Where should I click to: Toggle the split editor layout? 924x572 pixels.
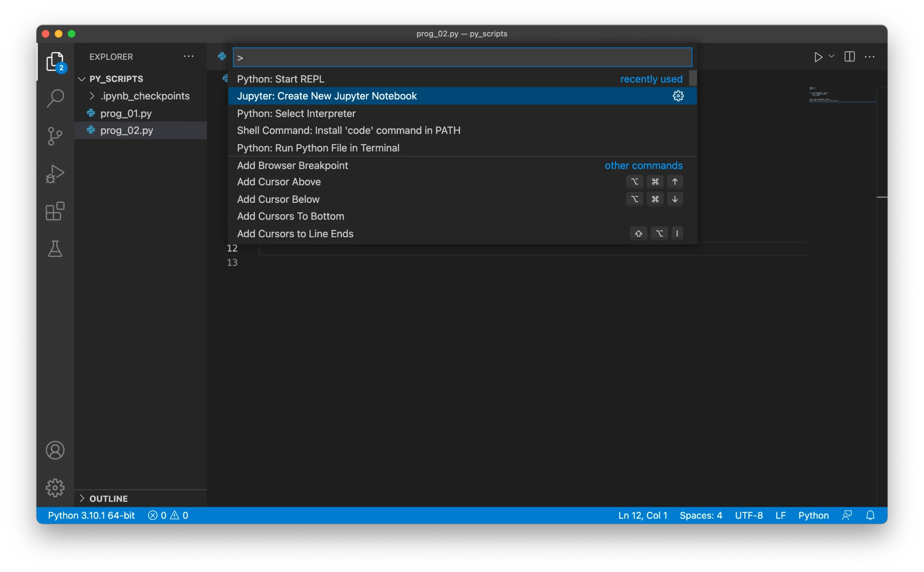click(849, 57)
